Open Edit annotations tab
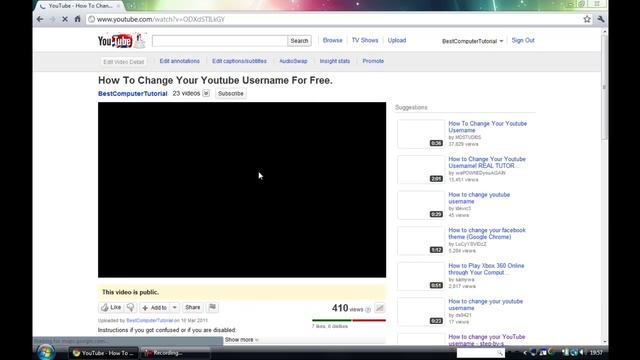Image resolution: width=640 pixels, height=360 pixels. pos(180,61)
